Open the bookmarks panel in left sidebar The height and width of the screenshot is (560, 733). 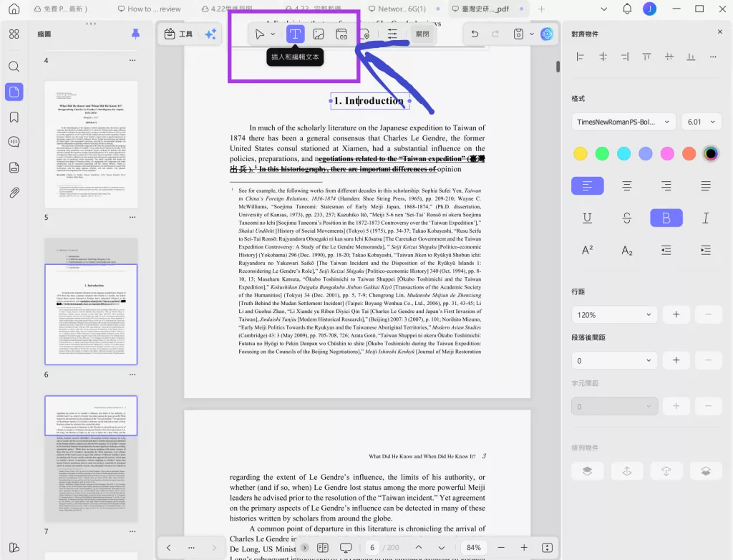pyautogui.click(x=14, y=117)
